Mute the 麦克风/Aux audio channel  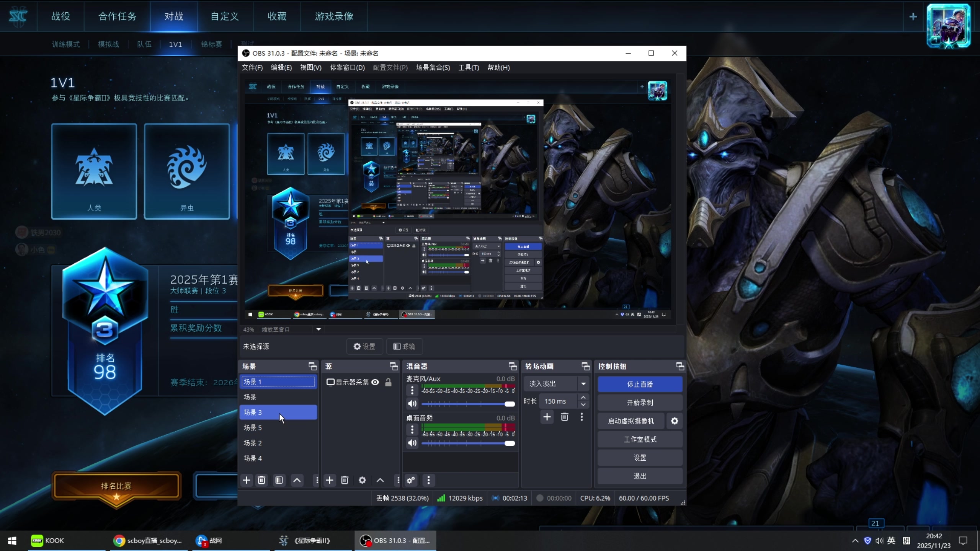[412, 403]
